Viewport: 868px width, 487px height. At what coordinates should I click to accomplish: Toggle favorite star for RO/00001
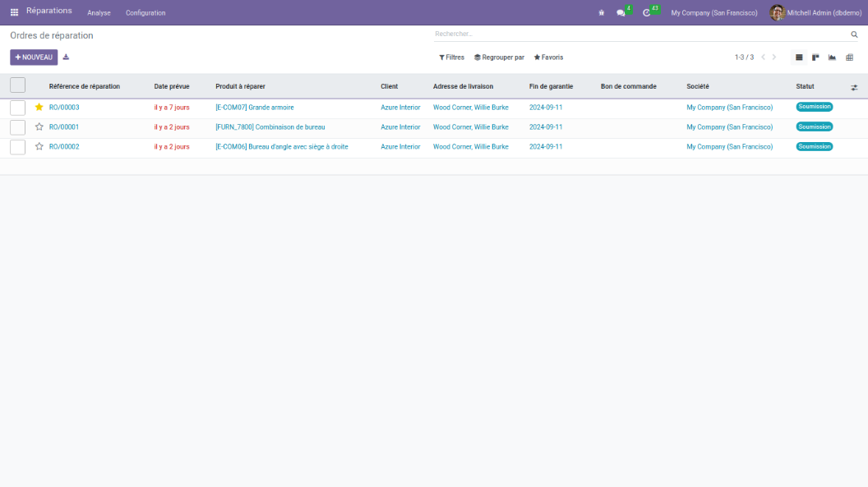[39, 127]
